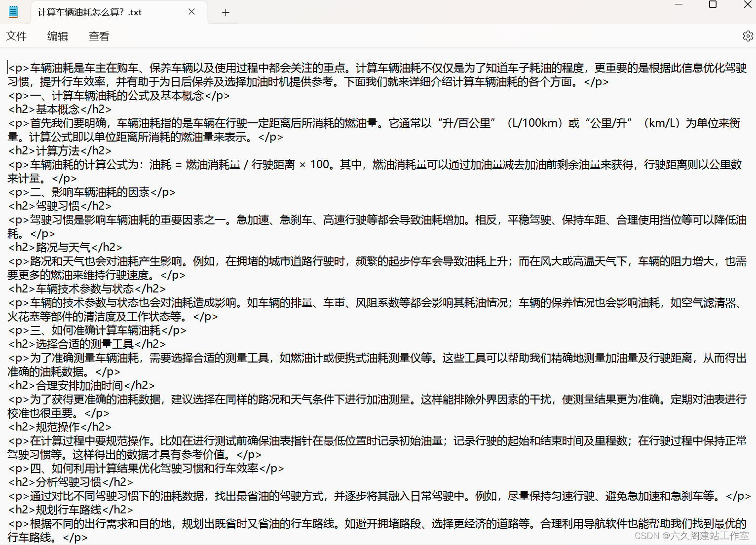
Task: Click the line '<p>二、影响车辆油耗的因素</p>'
Action: click(92, 192)
